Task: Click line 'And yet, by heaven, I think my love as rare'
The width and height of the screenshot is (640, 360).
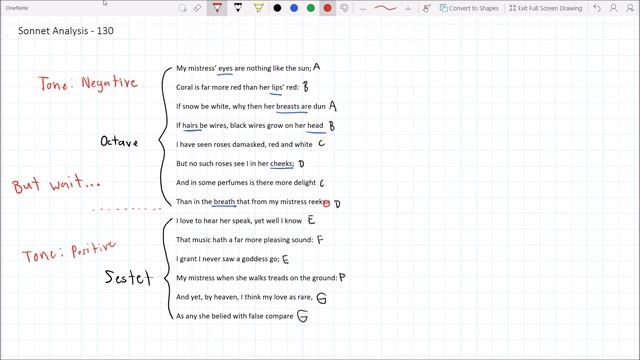Action: click(x=244, y=297)
